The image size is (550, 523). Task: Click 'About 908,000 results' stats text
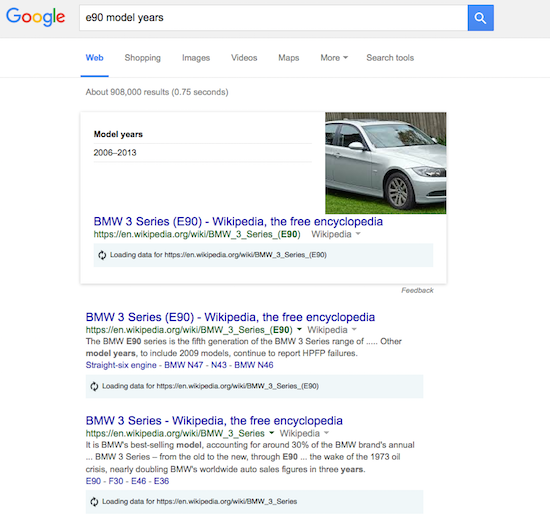pos(157,92)
